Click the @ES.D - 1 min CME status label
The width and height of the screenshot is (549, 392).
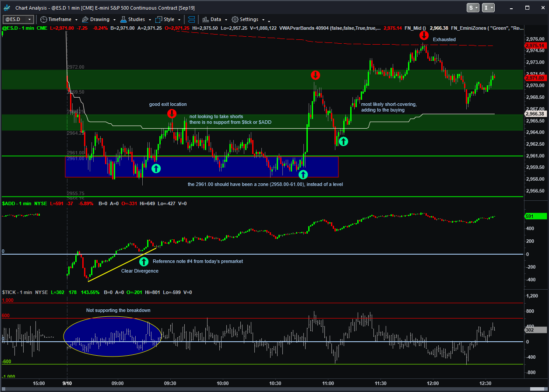coord(25,28)
